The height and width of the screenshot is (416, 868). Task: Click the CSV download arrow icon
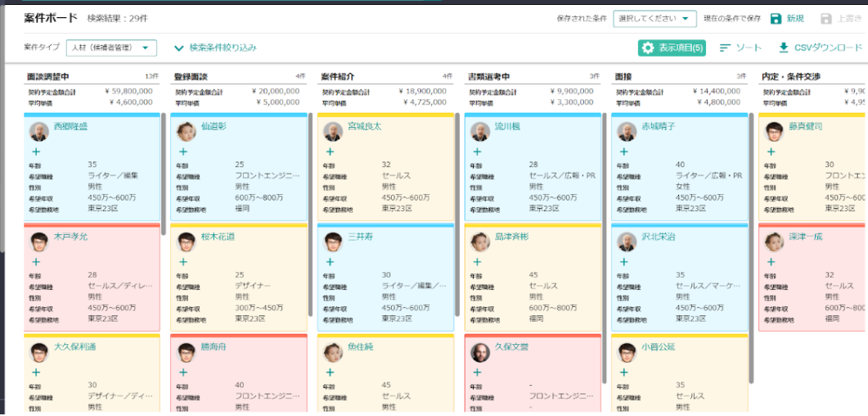click(x=784, y=48)
